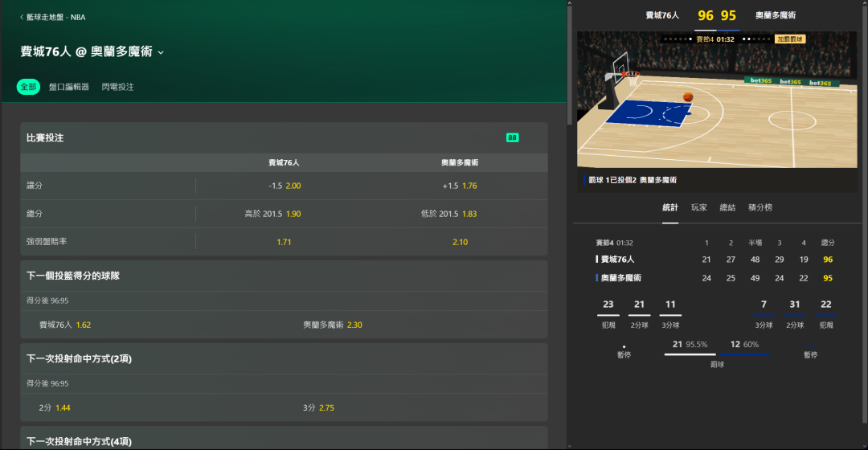Select the 全部 tab
Viewport: 868px width, 450px height.
pos(28,87)
